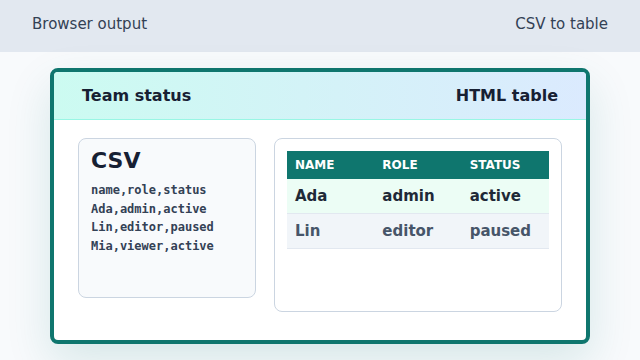
Task: Click the STATUS column header
Action: tap(505, 165)
